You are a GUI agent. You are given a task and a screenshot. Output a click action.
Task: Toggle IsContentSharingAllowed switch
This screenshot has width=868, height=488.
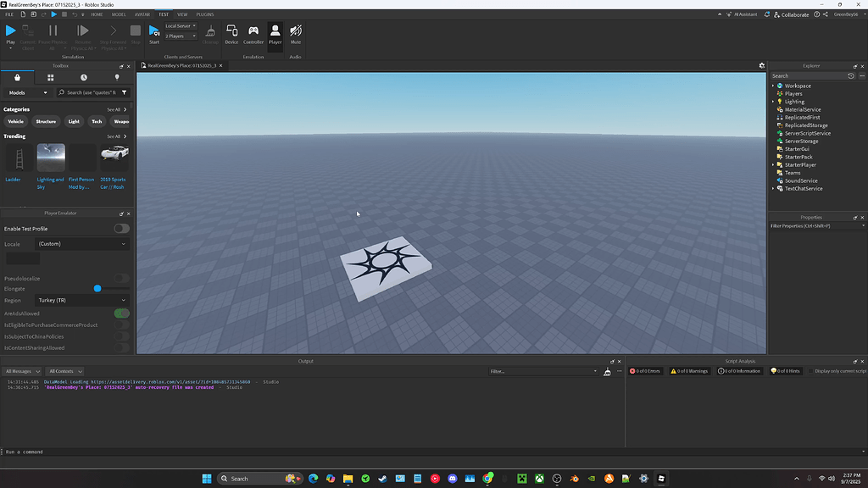click(122, 348)
